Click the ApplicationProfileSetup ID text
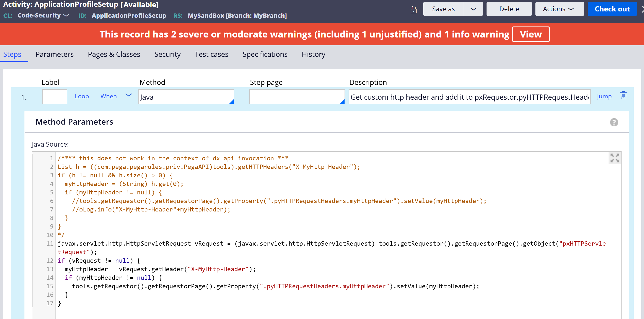Screen dimensions: 644x319 tap(129, 15)
